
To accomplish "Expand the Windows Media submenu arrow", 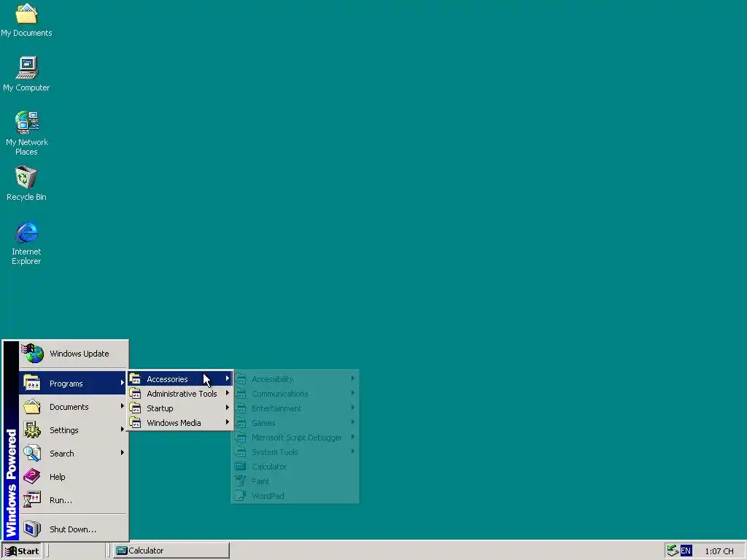I will point(228,422).
